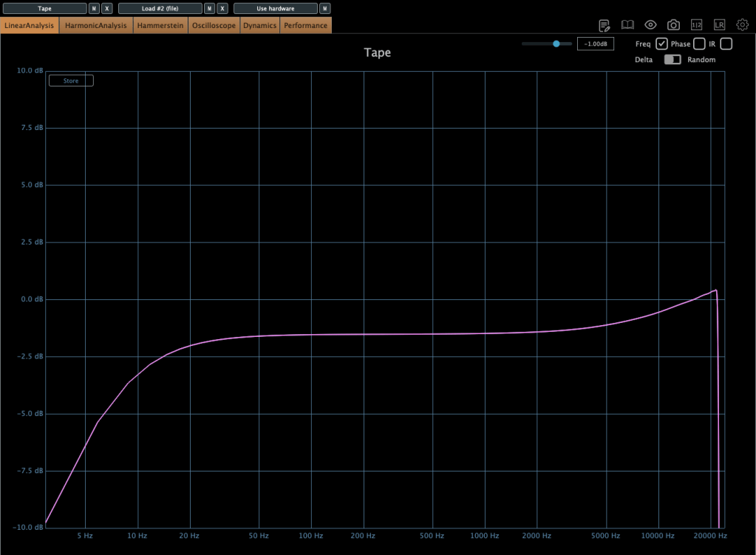The height and width of the screenshot is (555, 756).
Task: Enable the IR checkbox
Action: pos(726,44)
